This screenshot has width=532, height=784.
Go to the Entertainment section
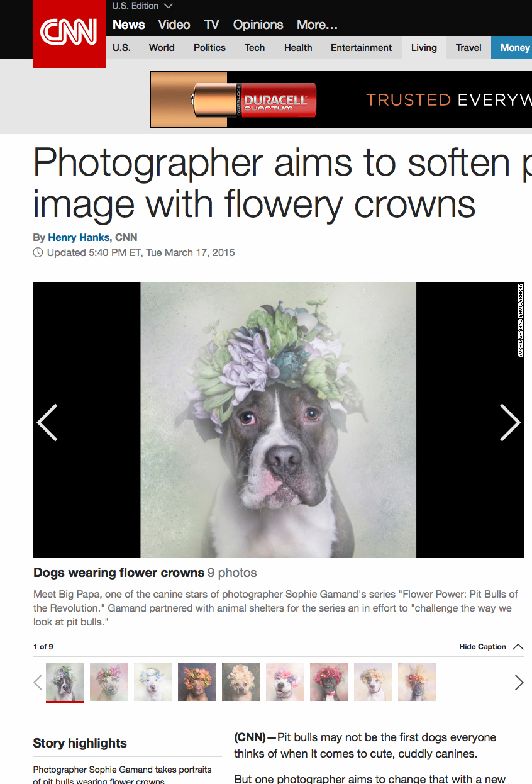pyautogui.click(x=361, y=48)
